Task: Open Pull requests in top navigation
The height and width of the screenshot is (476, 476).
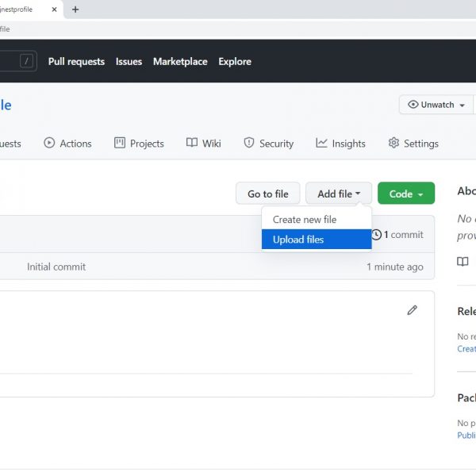Action: point(76,62)
